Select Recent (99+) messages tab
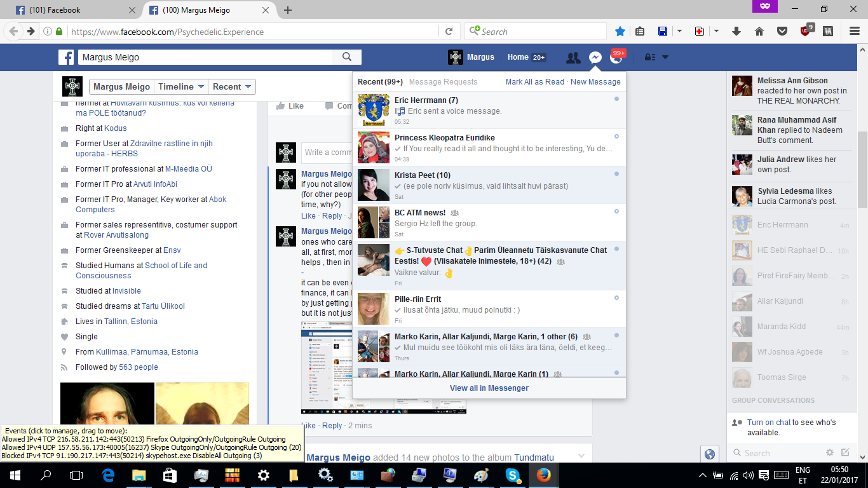The height and width of the screenshot is (488, 868). point(381,82)
